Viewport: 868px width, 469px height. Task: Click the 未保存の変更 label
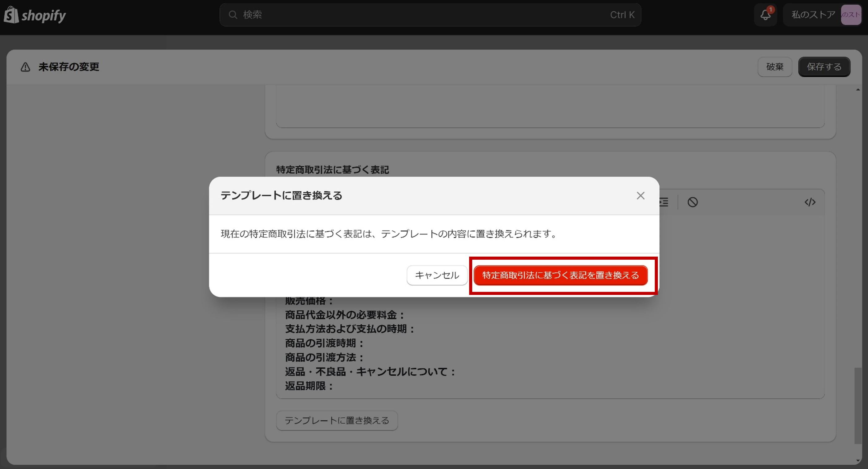pyautogui.click(x=69, y=67)
